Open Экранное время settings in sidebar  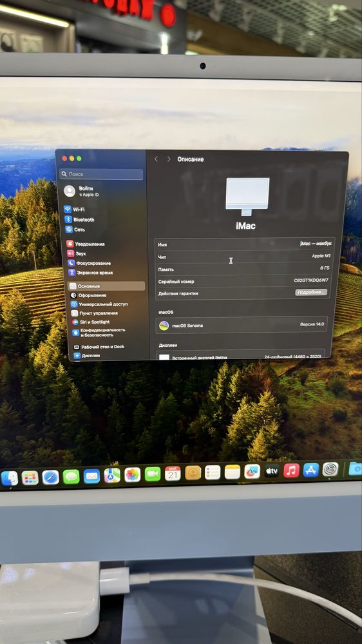(x=91, y=273)
